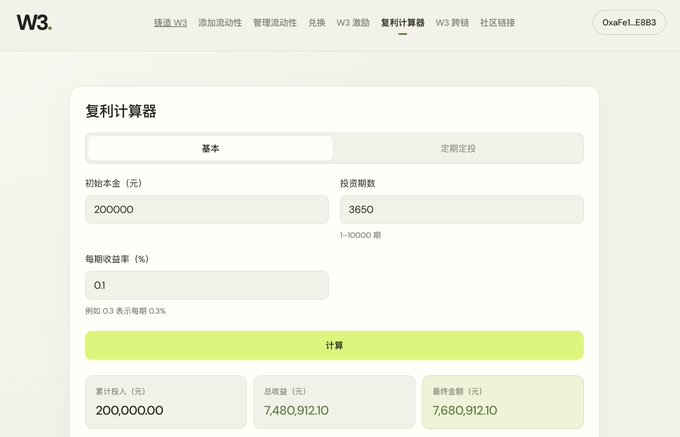Switch to the 基本 tab
Image resolution: width=680 pixels, height=437 pixels.
[x=210, y=148]
